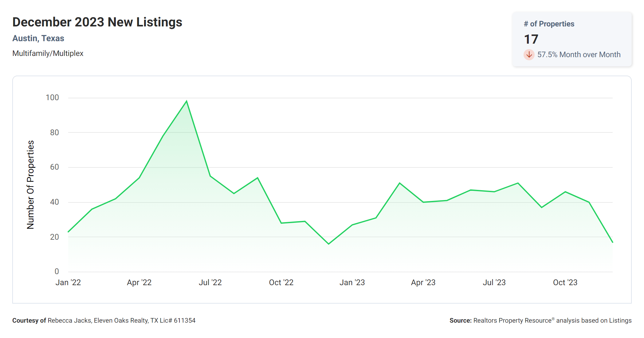
Task: Select the Austin, Texas location subtitle
Action: (x=38, y=38)
